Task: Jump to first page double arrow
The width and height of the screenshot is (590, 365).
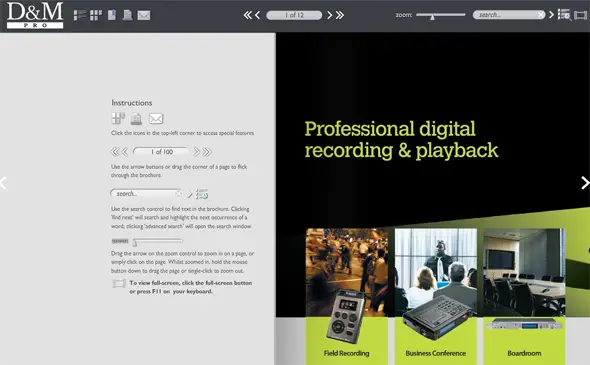Action: tap(248, 15)
